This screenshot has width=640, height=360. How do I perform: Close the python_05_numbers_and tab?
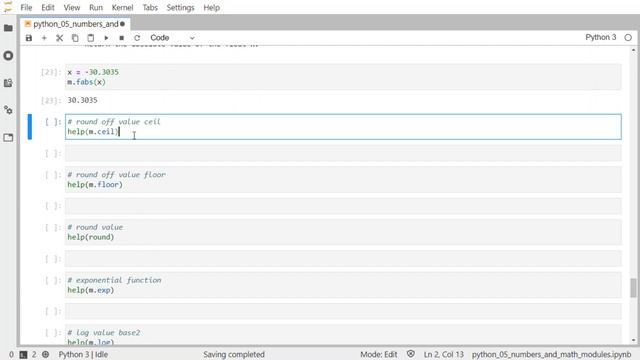point(122,24)
